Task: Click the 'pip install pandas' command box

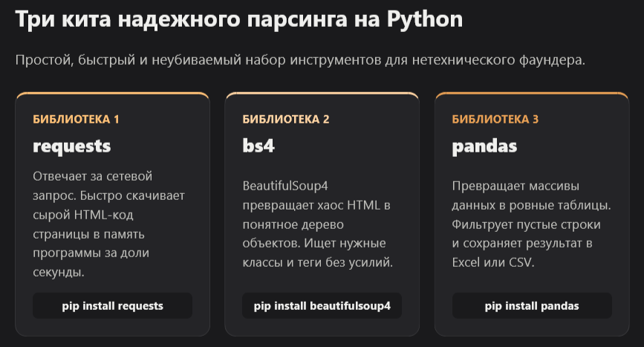Action: tap(532, 305)
